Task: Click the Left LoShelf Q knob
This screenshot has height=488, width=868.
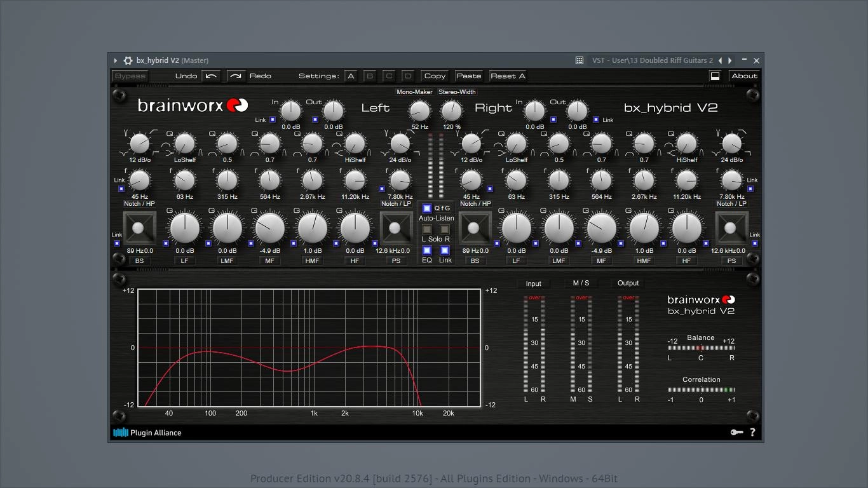Action: point(185,144)
